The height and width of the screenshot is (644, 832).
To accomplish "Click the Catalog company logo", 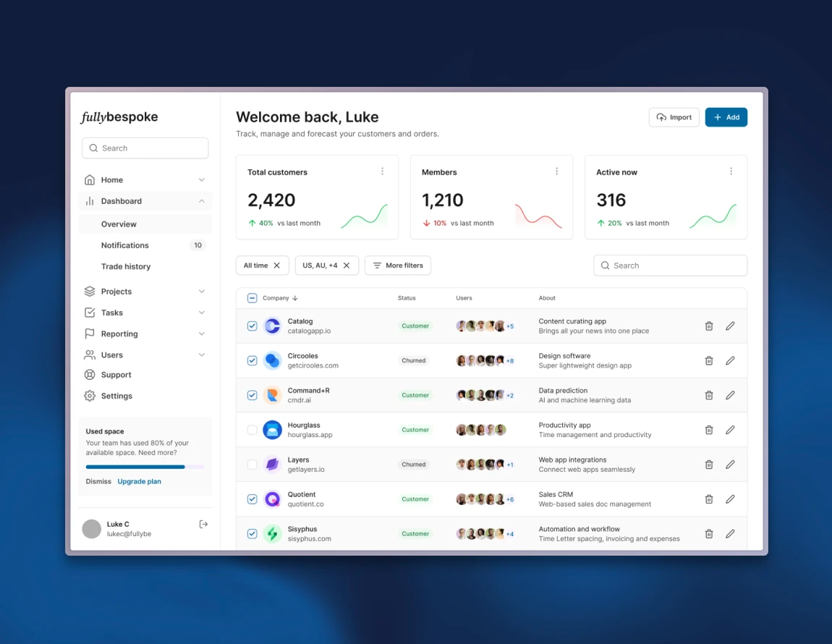I will 272,326.
